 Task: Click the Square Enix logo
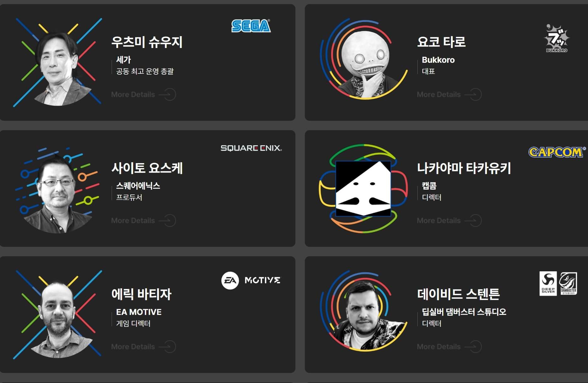click(x=251, y=148)
